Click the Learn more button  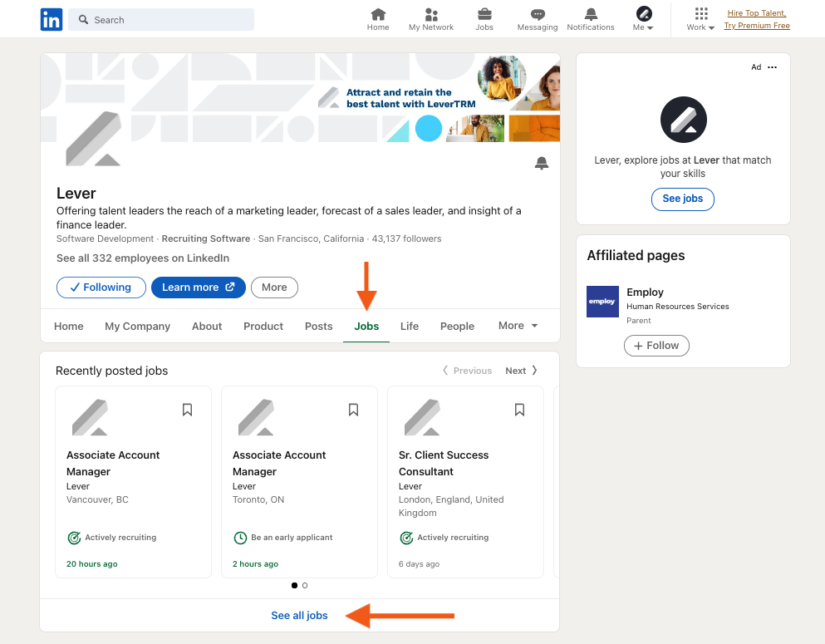(199, 288)
